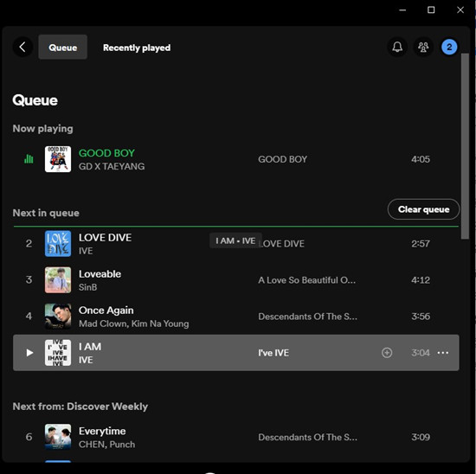Viewport: 476px width, 474px height.
Task: Open Descendants Of The Sun album for Once Again
Action: [307, 317]
